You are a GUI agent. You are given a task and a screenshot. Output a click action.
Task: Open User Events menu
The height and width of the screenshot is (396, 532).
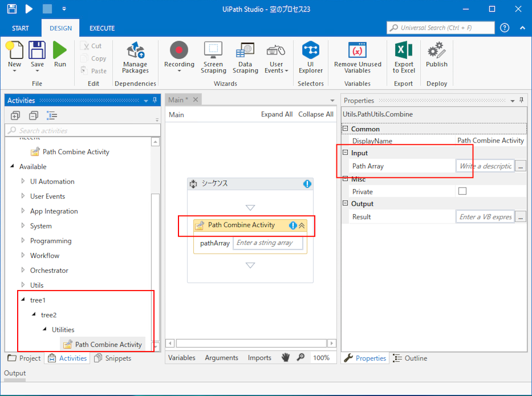click(x=276, y=58)
